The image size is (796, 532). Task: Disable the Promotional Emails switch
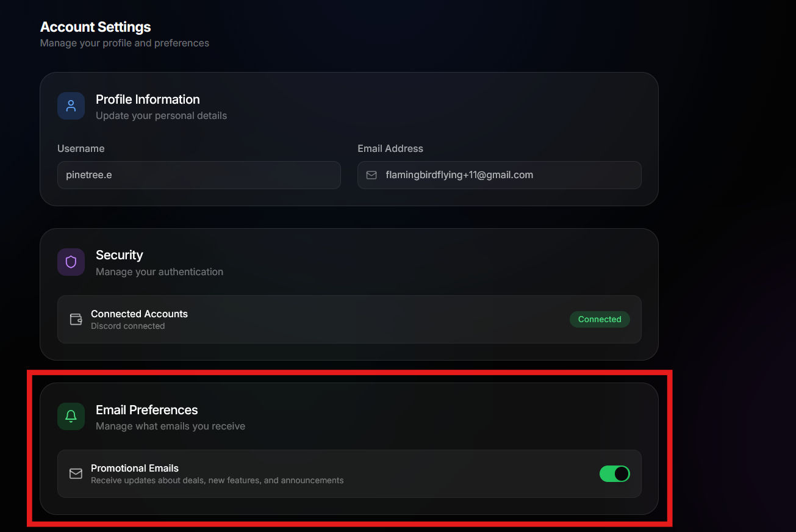[614, 473]
